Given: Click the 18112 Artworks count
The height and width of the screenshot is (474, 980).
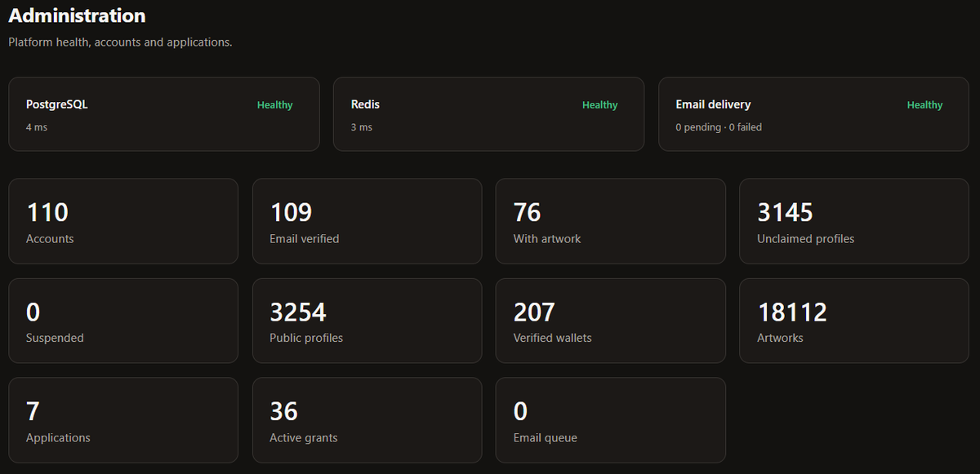Looking at the screenshot, I should click(792, 312).
